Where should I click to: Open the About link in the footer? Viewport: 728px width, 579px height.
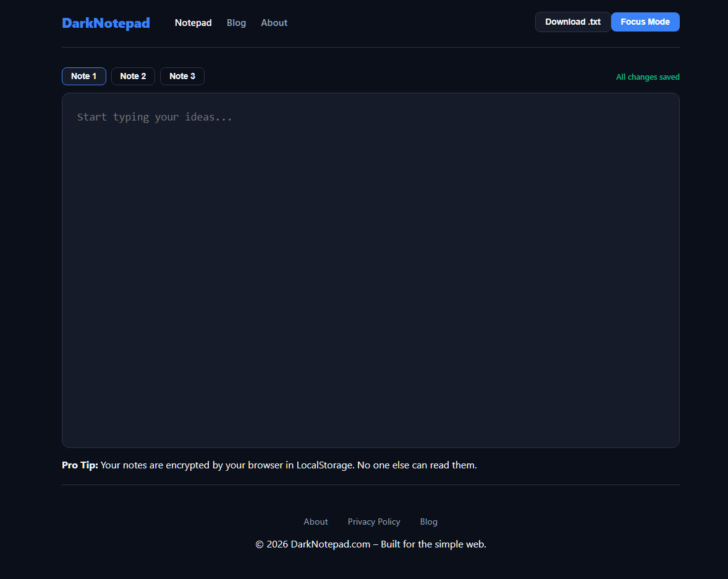[315, 522]
